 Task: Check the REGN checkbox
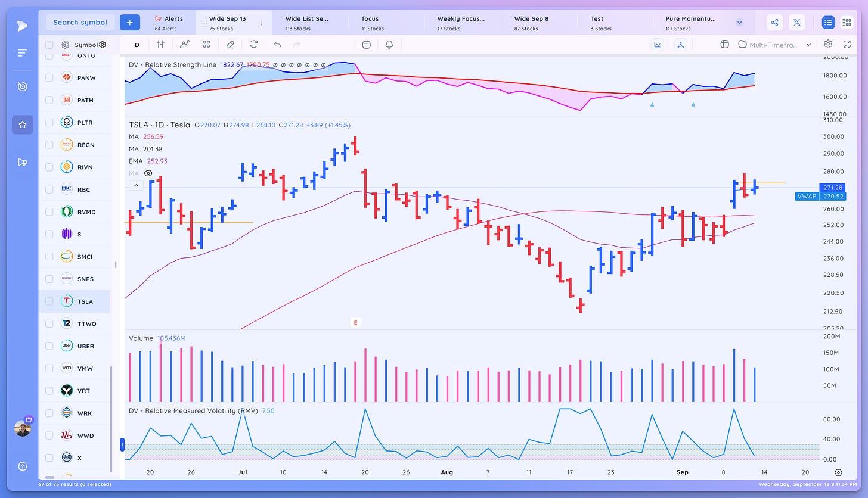pos(49,145)
